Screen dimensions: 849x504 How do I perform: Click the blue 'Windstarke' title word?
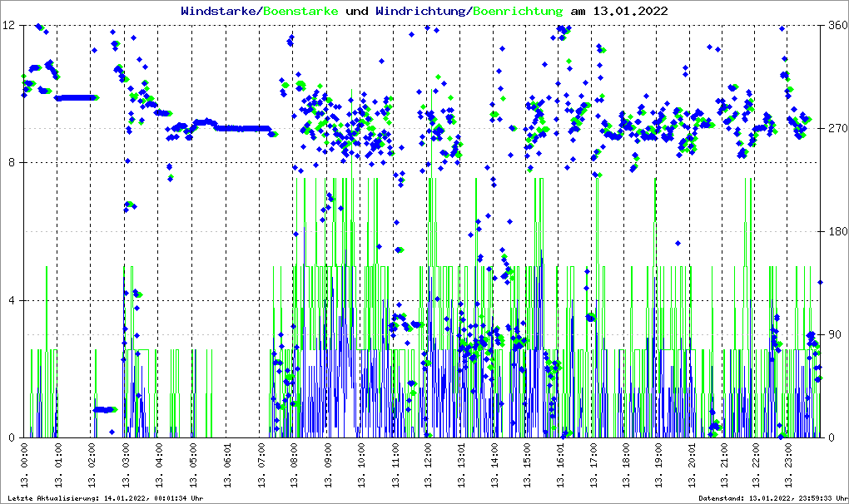pos(220,12)
